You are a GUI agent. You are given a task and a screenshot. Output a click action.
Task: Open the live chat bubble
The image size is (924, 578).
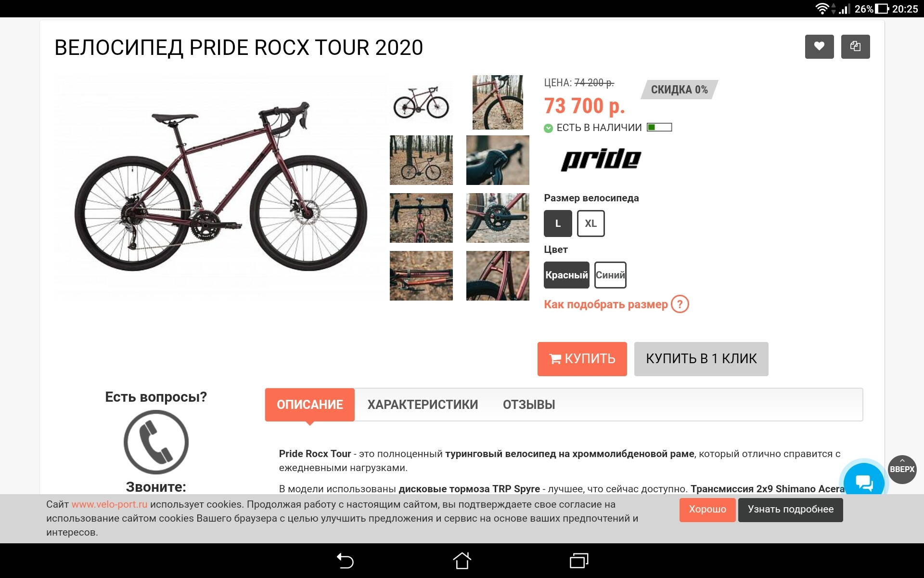pyautogui.click(x=864, y=481)
